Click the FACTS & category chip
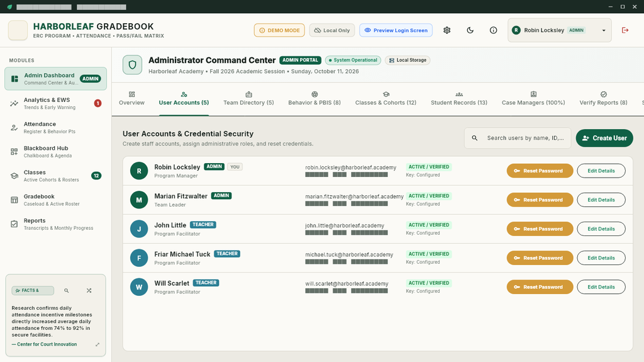This screenshot has width=644, height=362. (x=33, y=290)
